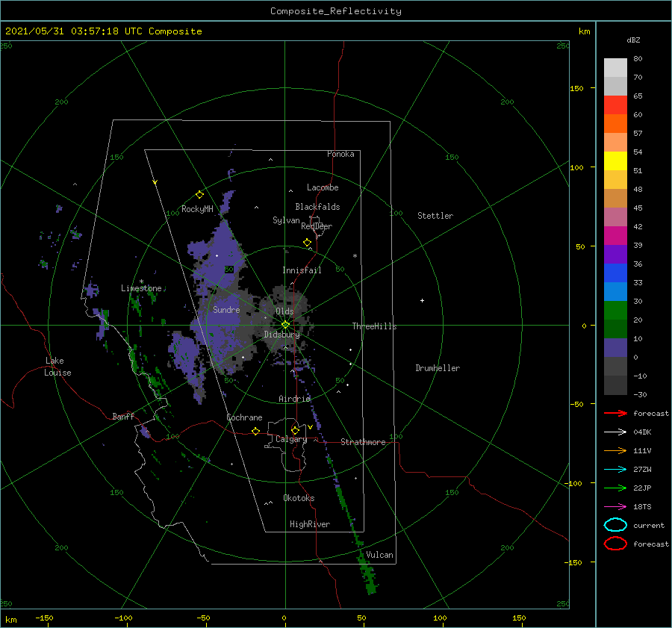Image resolution: width=672 pixels, height=628 pixels.
Task: Click the 39 dBZ magenta color swatch
Action: pos(615,235)
